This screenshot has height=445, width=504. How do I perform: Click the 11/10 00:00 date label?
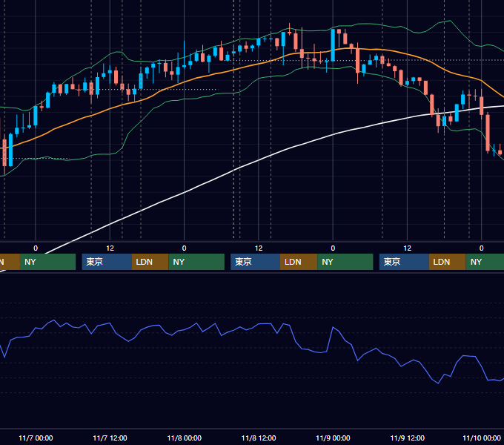[482, 438]
